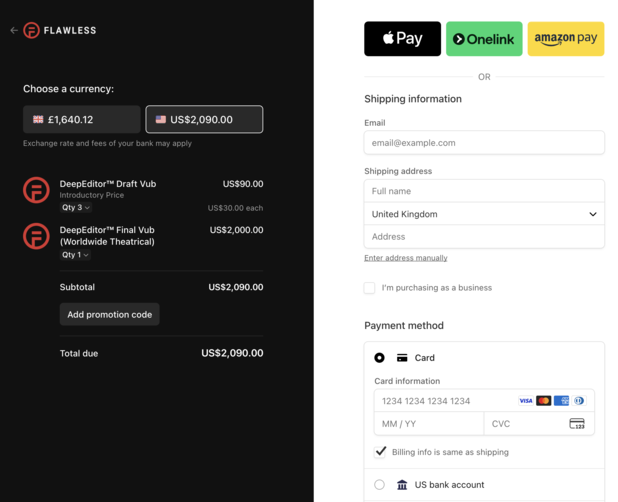
Task: Click the US$90.00 Draft Vub price
Action: coord(243,184)
